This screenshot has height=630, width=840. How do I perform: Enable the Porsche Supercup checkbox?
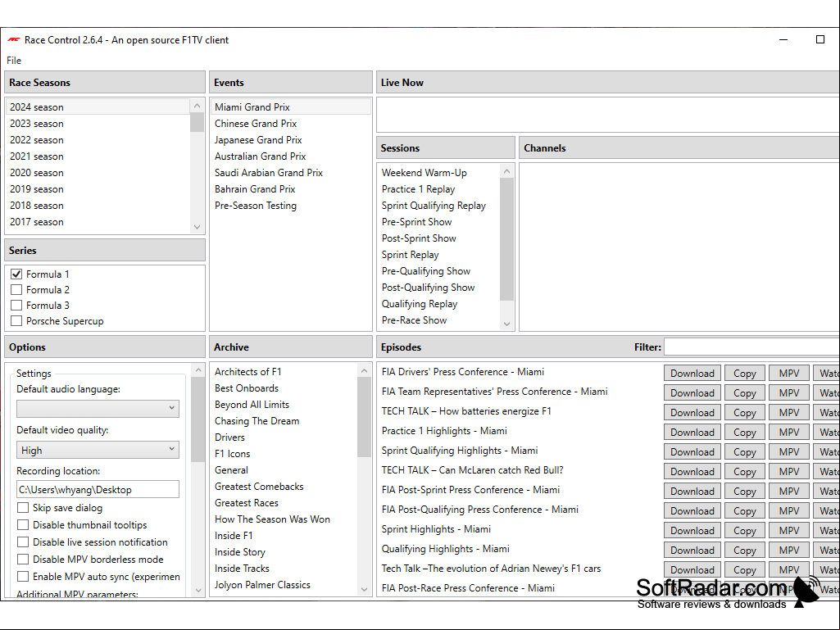coord(16,321)
